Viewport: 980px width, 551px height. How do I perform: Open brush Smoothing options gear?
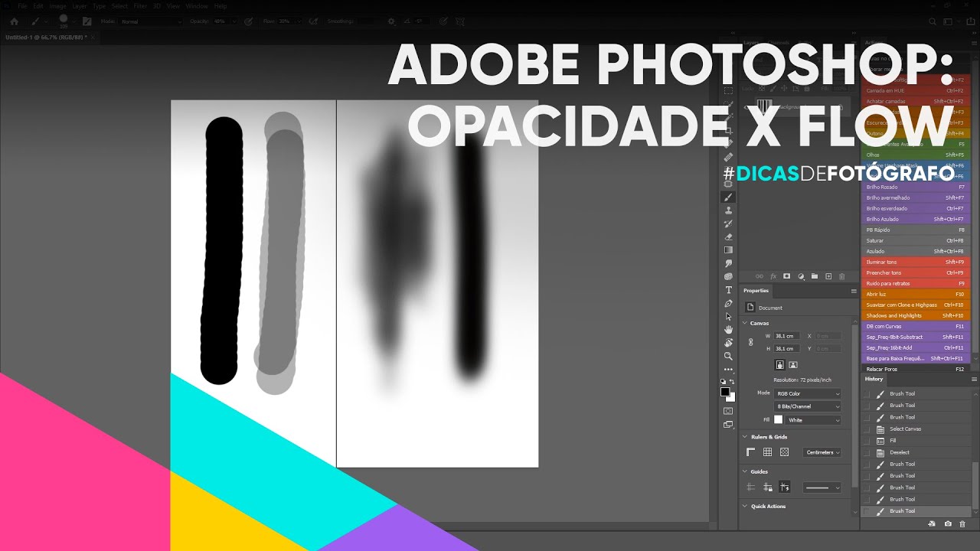click(x=392, y=21)
